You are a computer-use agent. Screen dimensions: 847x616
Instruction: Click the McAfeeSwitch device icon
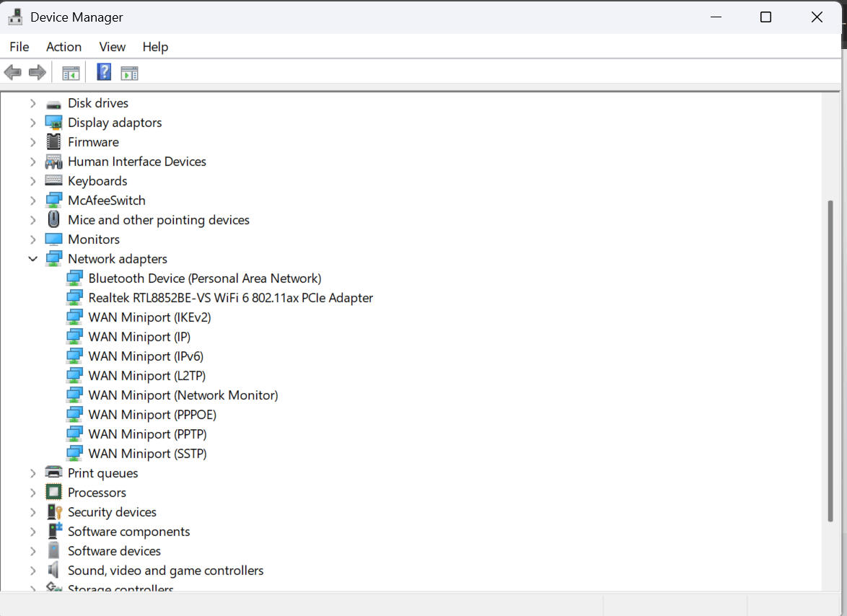click(x=53, y=201)
